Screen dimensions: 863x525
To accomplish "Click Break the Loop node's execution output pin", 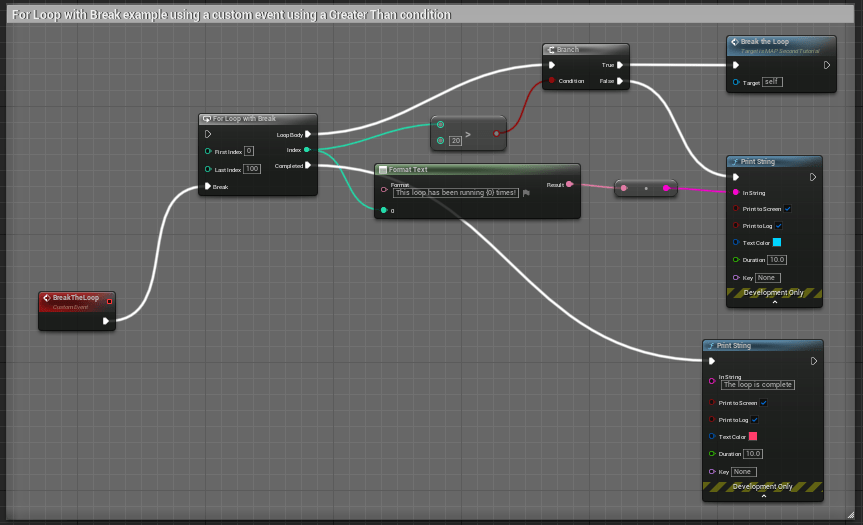I will (x=826, y=66).
